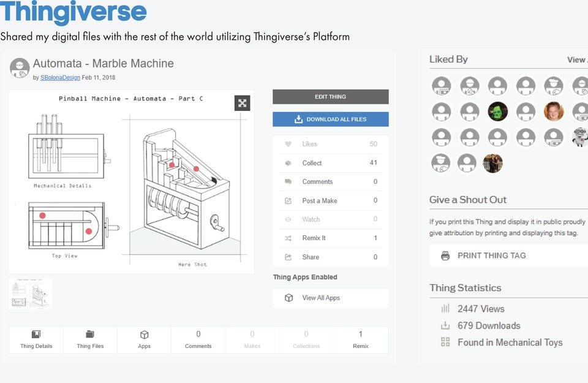Click the printer icon for Print Thing Tag
This screenshot has width=588, height=383.
coord(445,256)
